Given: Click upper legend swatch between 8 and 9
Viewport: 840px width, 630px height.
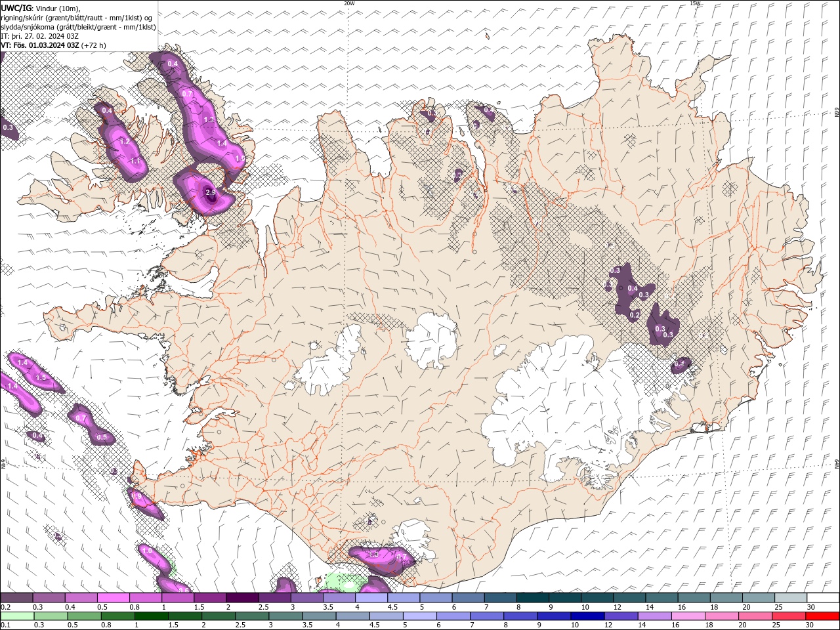Looking at the screenshot, I should coord(532,598).
